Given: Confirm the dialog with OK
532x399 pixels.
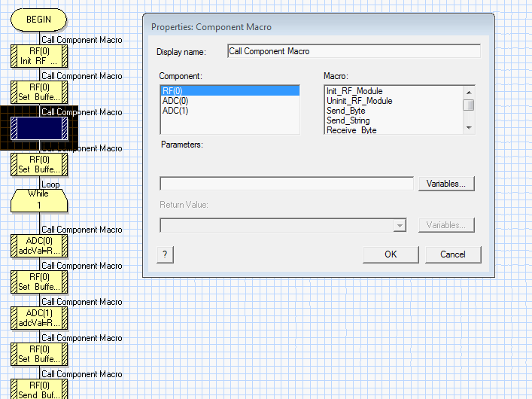Looking at the screenshot, I should (x=391, y=254).
